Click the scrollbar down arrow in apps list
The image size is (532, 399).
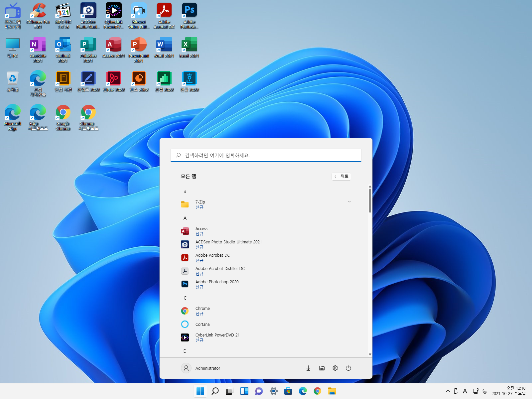click(x=370, y=354)
